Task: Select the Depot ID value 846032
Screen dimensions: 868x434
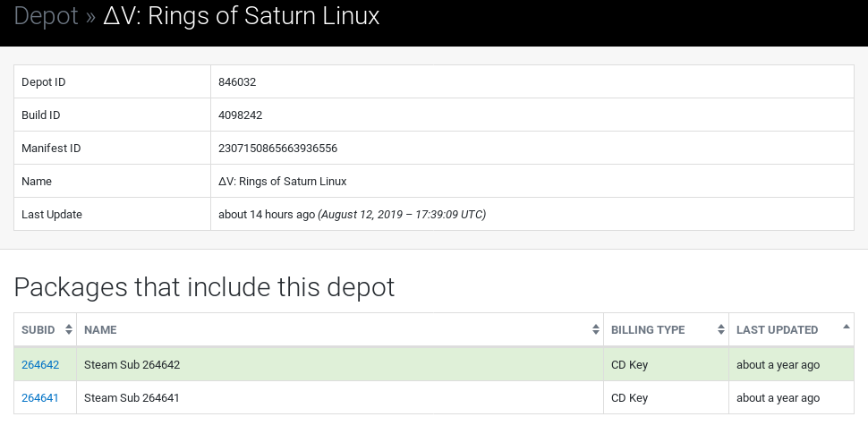Action: (x=237, y=82)
